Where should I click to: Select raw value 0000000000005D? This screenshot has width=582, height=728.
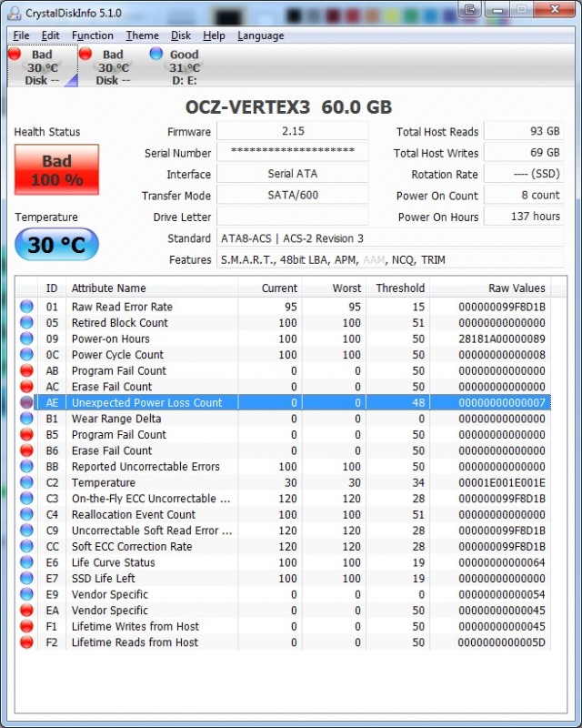[x=501, y=642]
